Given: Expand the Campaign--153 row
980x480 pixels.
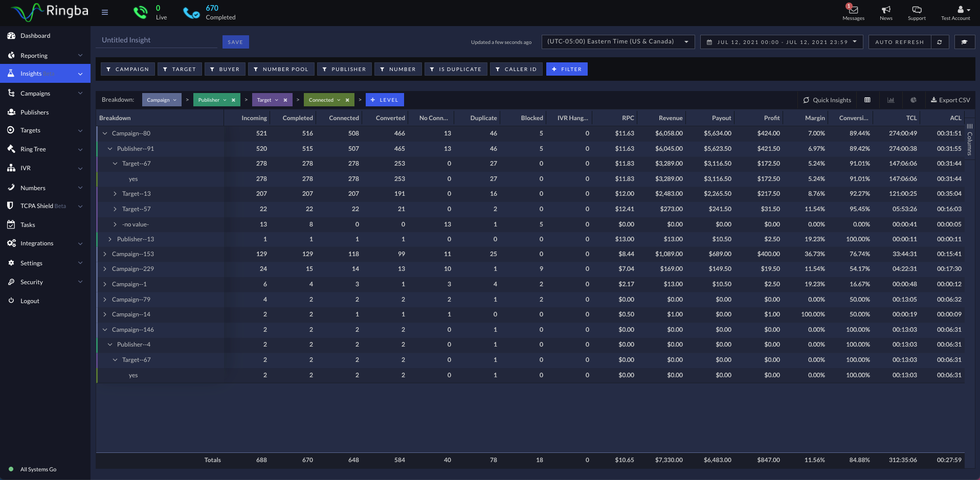Looking at the screenshot, I should [105, 254].
